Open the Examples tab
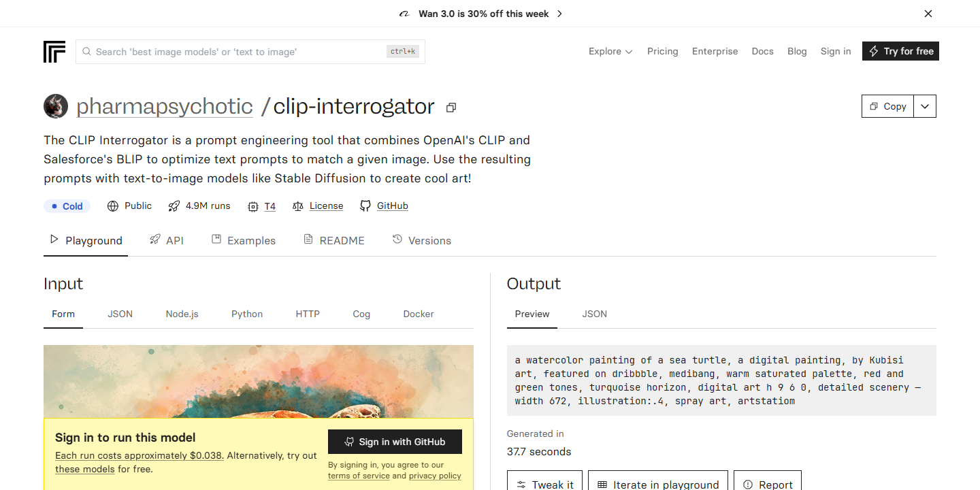Image resolution: width=980 pixels, height=490 pixels. 244,240
